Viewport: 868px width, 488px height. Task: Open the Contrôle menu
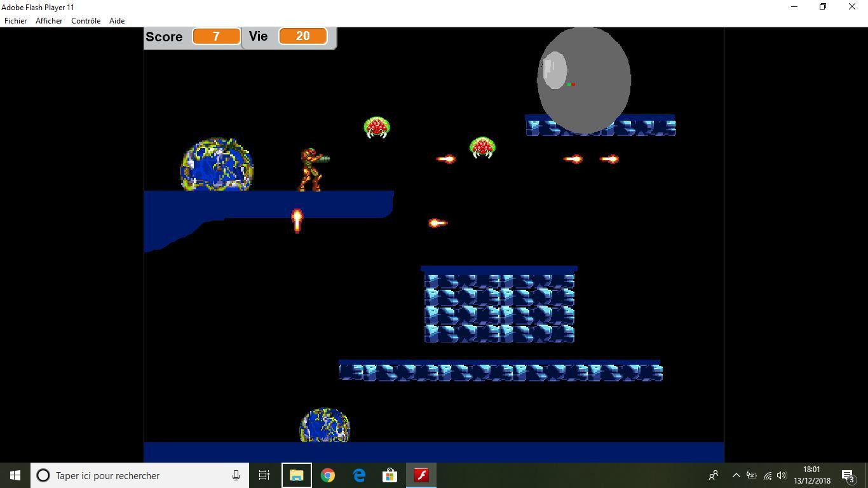pyautogui.click(x=86, y=21)
